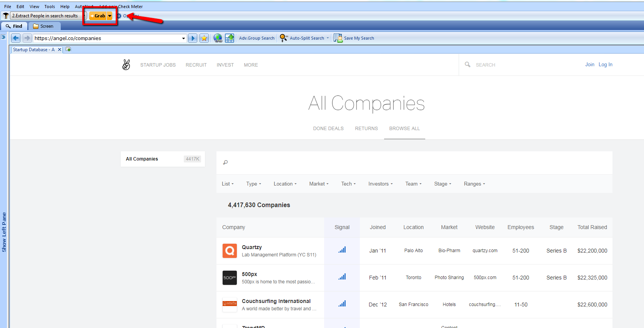The height and width of the screenshot is (328, 644).
Task: Expand the Team filter dropdown
Action: [413, 184]
